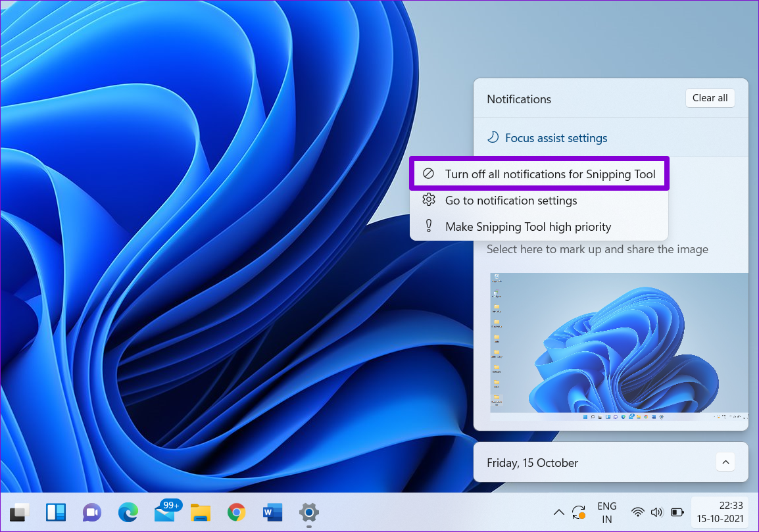Open the Wi-Fi network tray icon
This screenshot has width=759, height=532.
tap(637, 512)
